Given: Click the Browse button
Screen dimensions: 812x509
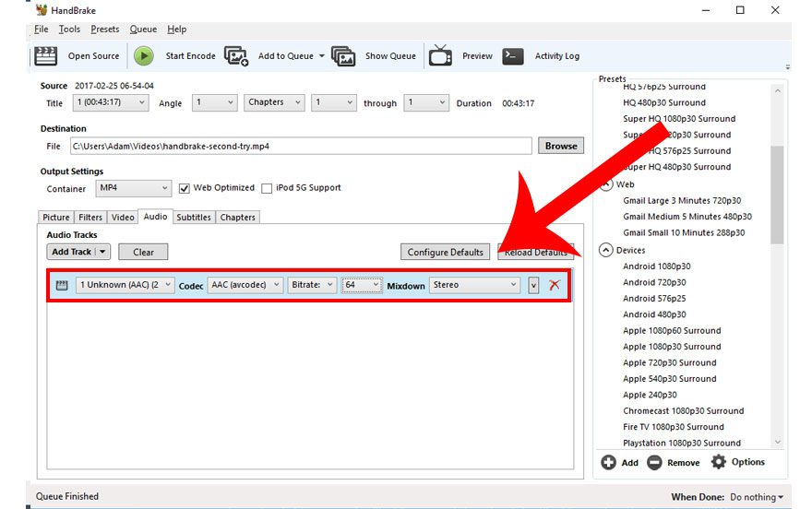Looking at the screenshot, I should (x=561, y=146).
